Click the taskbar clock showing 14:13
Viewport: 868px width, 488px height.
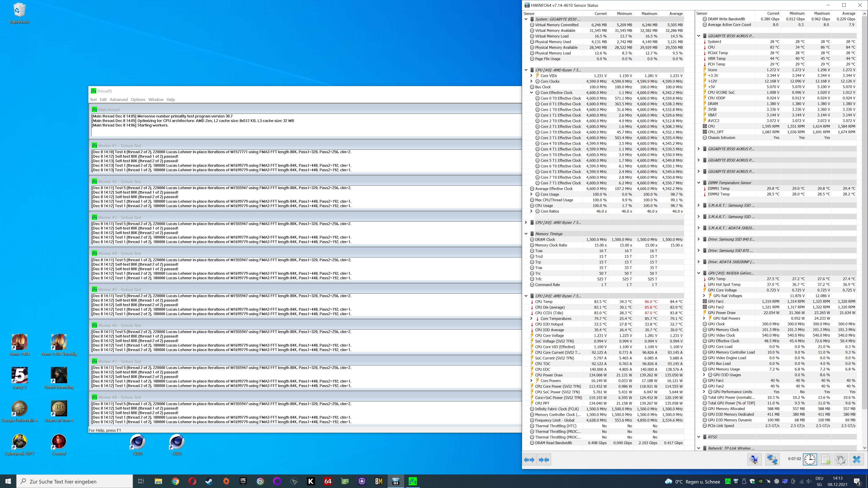tap(837, 481)
